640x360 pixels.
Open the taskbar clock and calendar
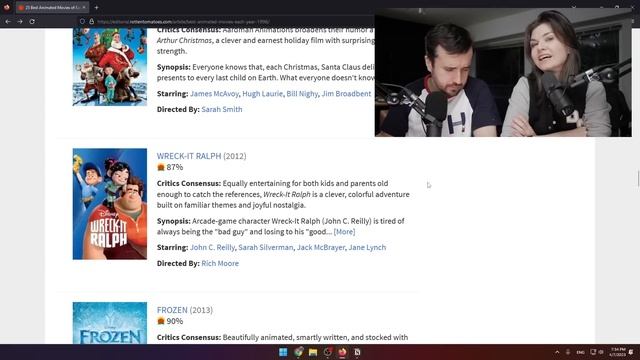click(618, 352)
